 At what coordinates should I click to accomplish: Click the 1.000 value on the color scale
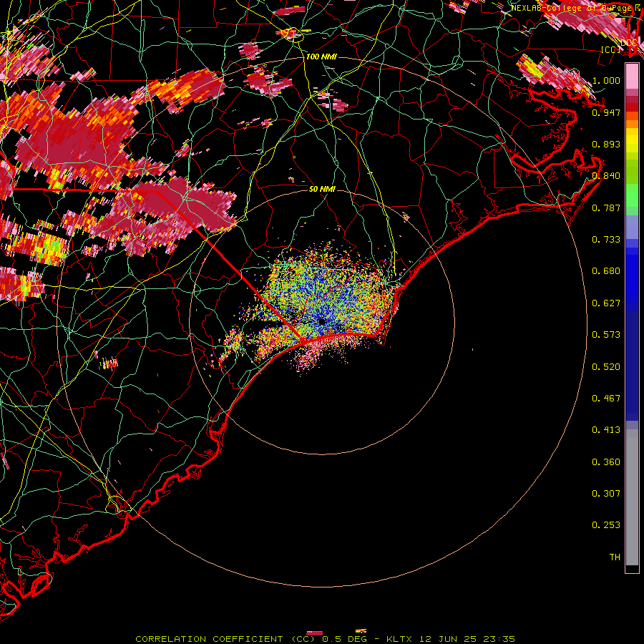(606, 80)
